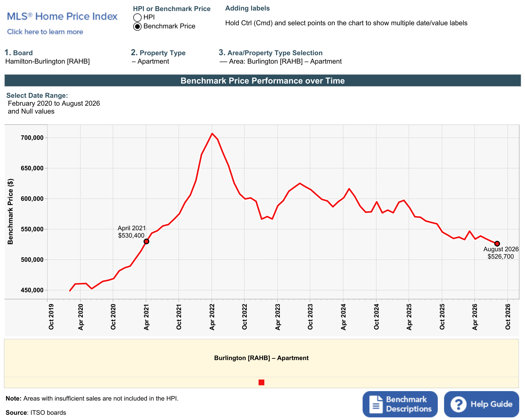Click the 550,000 y-axis label

[32, 229]
